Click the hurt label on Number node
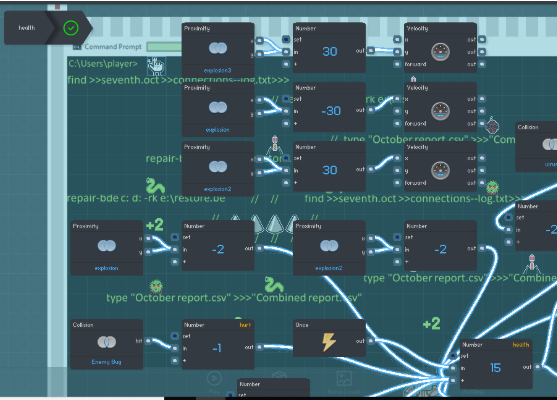Image resolution: width=557 pixels, height=400 pixels. coord(245,325)
